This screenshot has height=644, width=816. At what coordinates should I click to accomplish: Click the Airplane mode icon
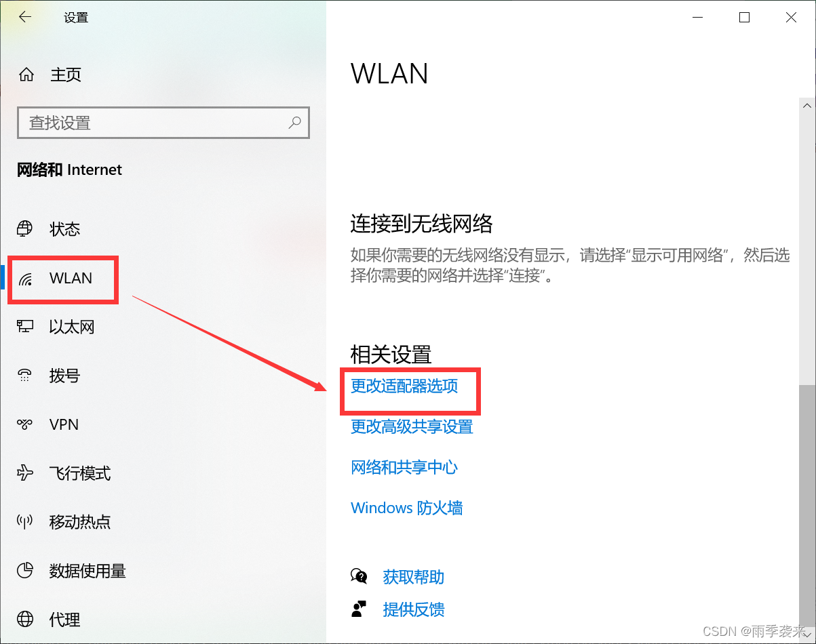click(x=25, y=473)
